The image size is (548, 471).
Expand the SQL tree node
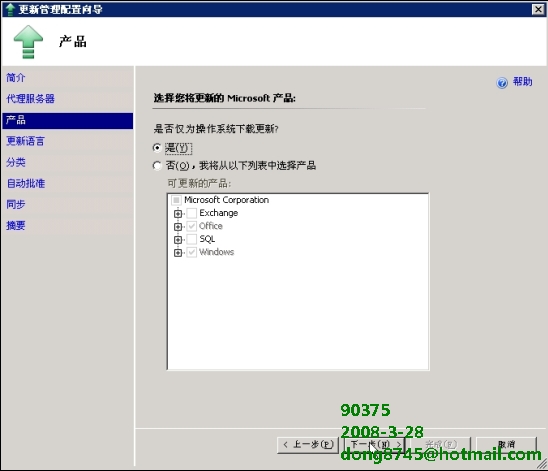click(x=178, y=239)
